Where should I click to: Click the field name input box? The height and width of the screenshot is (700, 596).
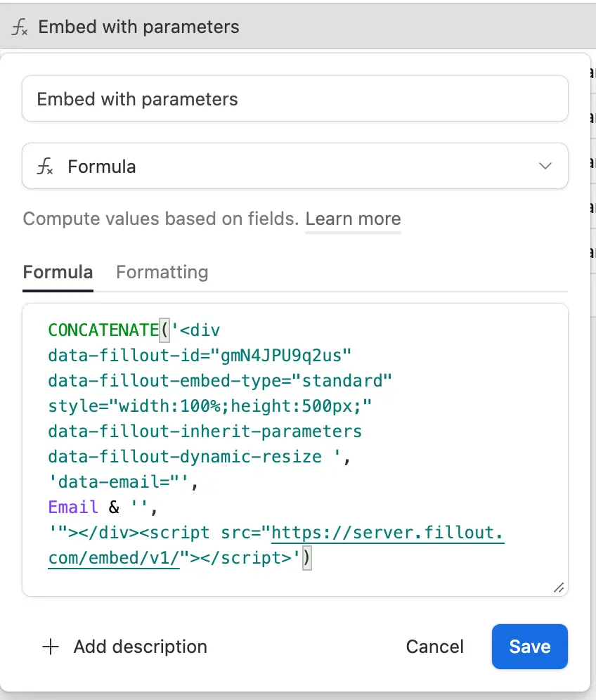click(x=294, y=99)
